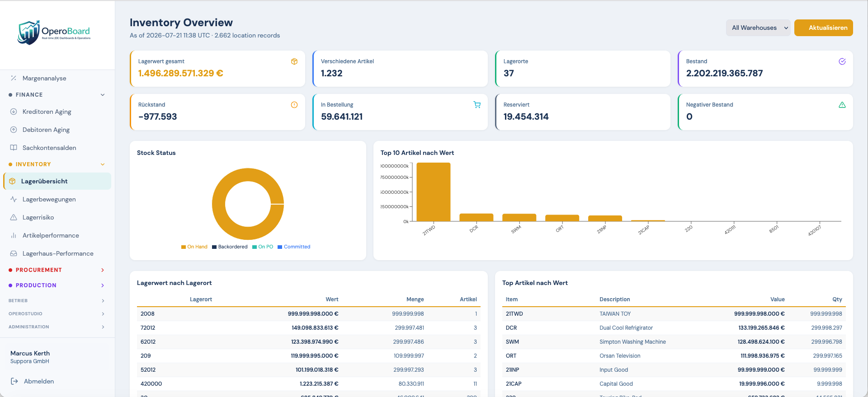This screenshot has height=397, width=868.
Task: Toggle the Committed legend swatch
Action: [280, 247]
